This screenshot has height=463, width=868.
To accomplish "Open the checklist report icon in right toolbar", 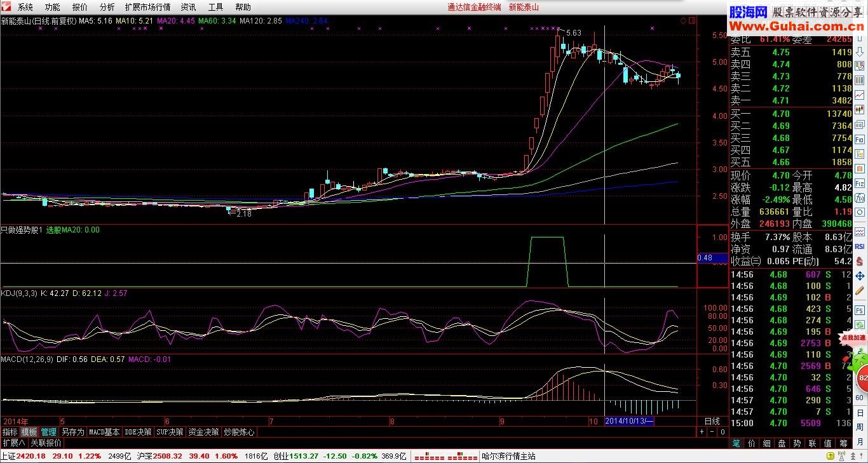I will (x=860, y=65).
